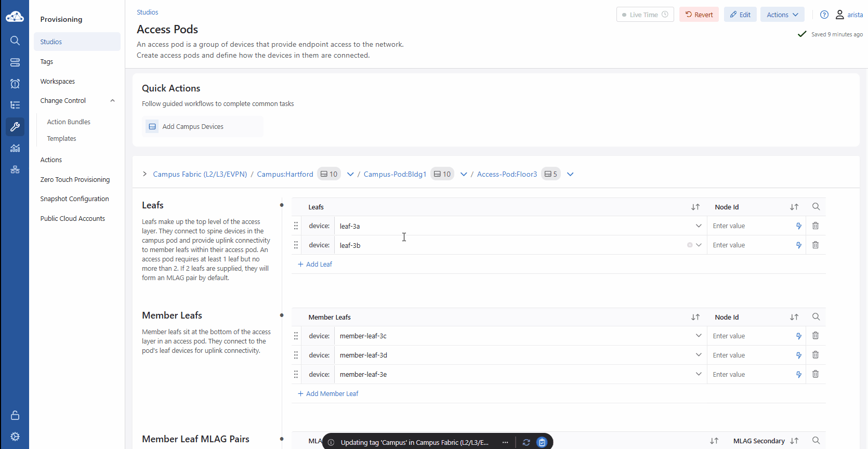868x449 pixels.
Task: Search the Leafs table
Action: [816, 207]
